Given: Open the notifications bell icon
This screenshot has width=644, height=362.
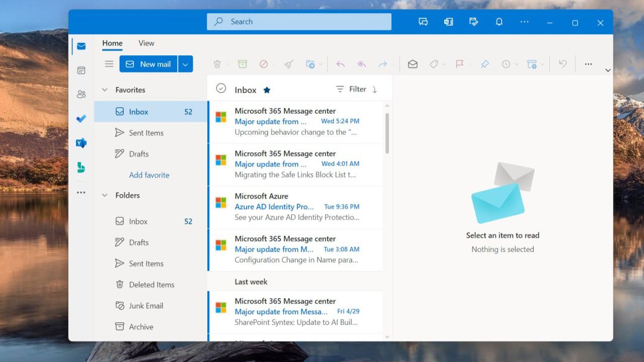Looking at the screenshot, I should (x=499, y=22).
